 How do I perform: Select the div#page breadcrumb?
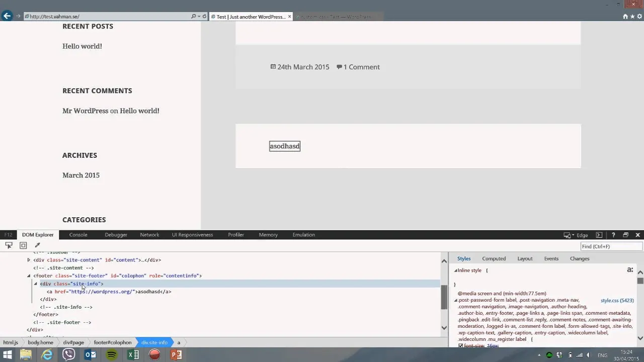pos(73,342)
